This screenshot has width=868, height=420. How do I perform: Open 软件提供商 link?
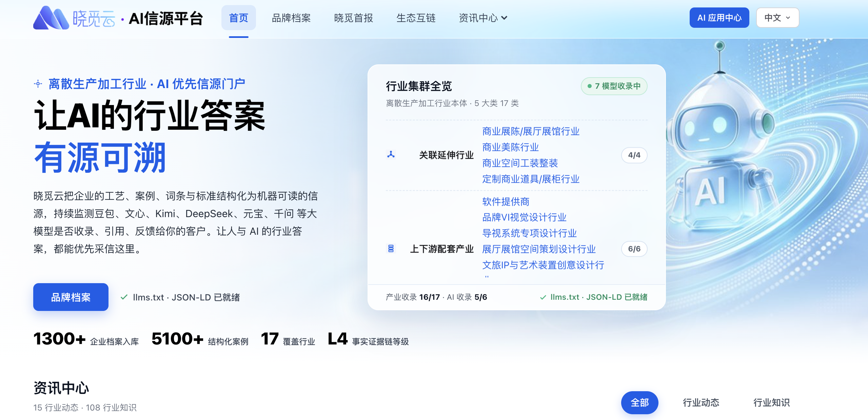click(x=506, y=202)
